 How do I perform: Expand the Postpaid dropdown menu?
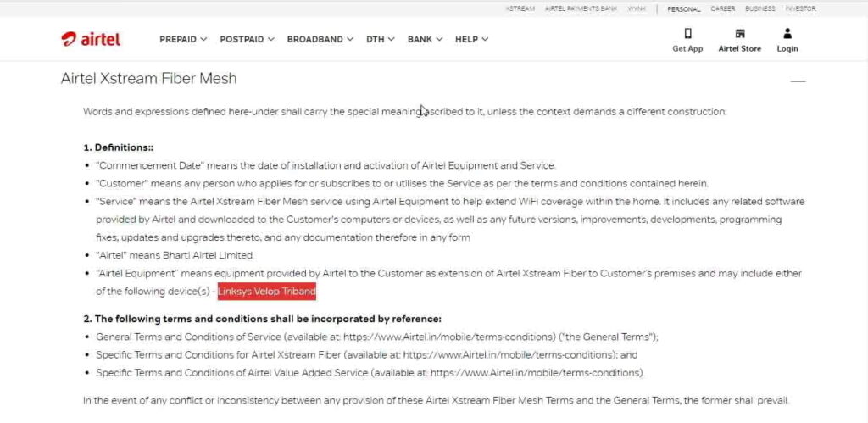[247, 39]
